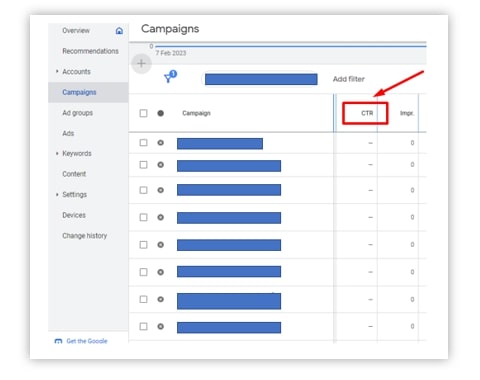Tick the select-all checkbox in table header
Screen dimensions: 480x380
point(143,113)
